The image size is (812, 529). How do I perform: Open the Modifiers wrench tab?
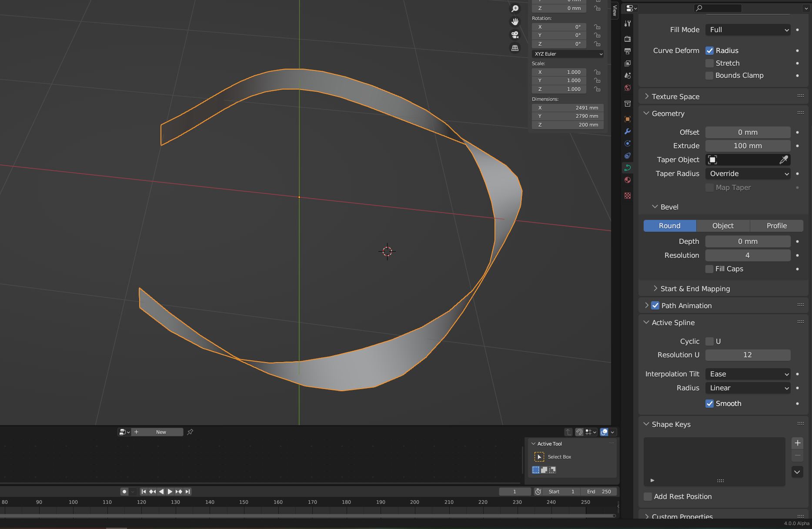click(627, 131)
